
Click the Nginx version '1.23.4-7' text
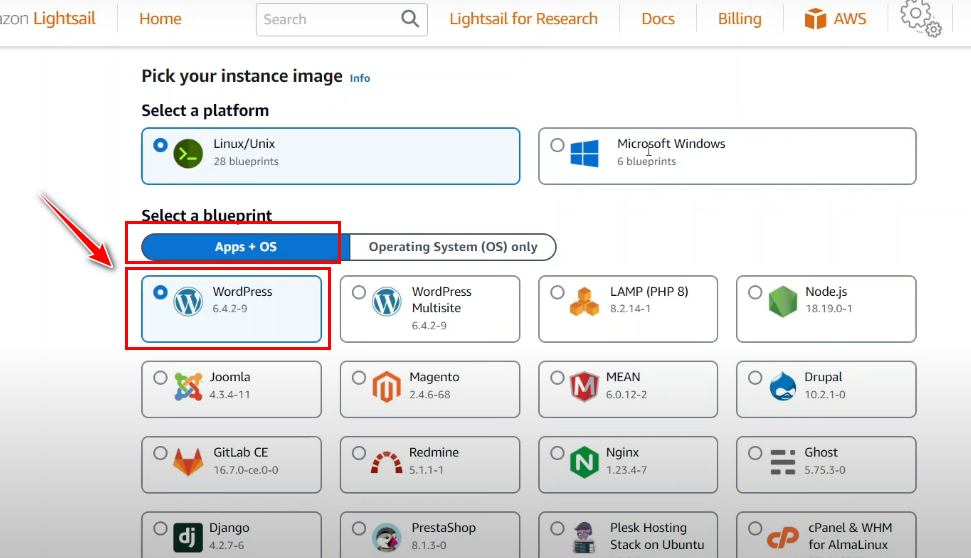pos(626,470)
